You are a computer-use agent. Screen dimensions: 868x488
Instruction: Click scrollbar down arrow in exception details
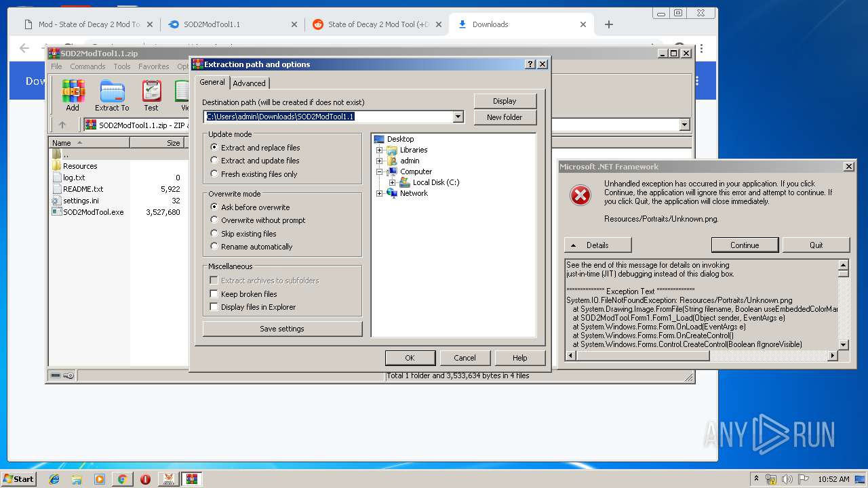[x=843, y=344]
